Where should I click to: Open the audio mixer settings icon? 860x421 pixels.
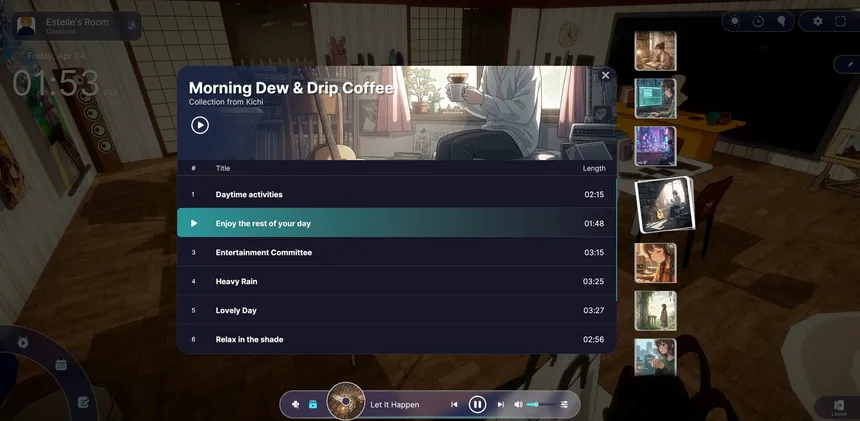pos(564,405)
